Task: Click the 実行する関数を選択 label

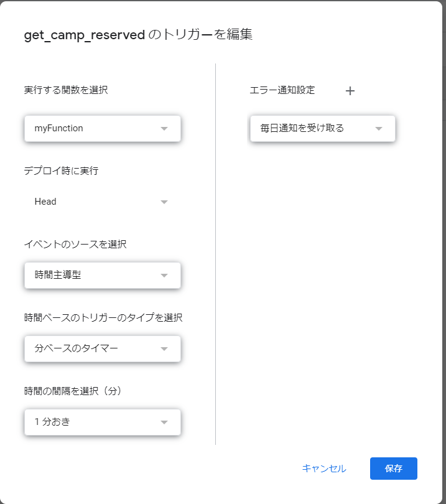Action: tap(66, 90)
